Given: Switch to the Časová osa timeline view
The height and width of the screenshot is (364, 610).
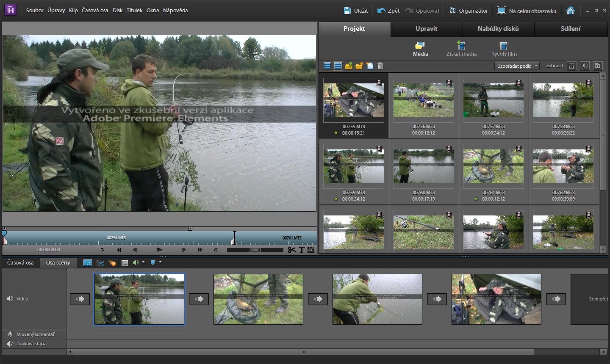Looking at the screenshot, I should (20, 262).
